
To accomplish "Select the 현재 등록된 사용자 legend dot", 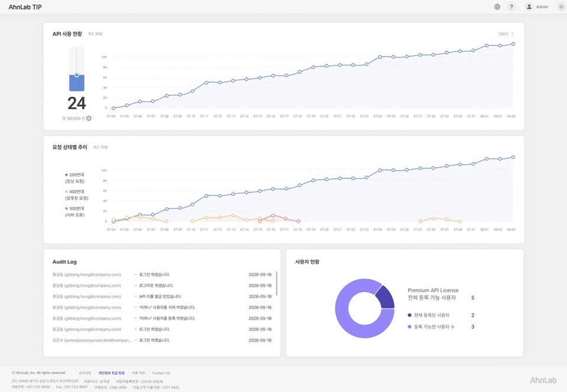I will (x=409, y=315).
